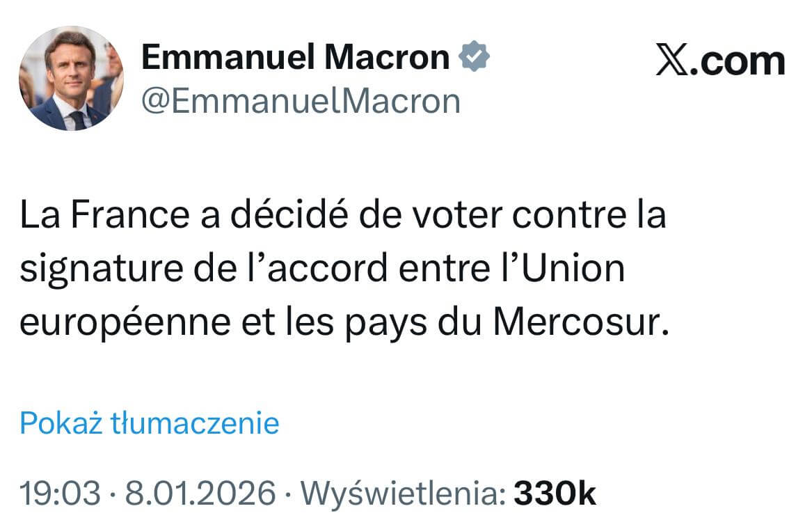This screenshot has height=520, width=812.
Task: Open the Emmanuel Macron display name
Action: [x=295, y=58]
